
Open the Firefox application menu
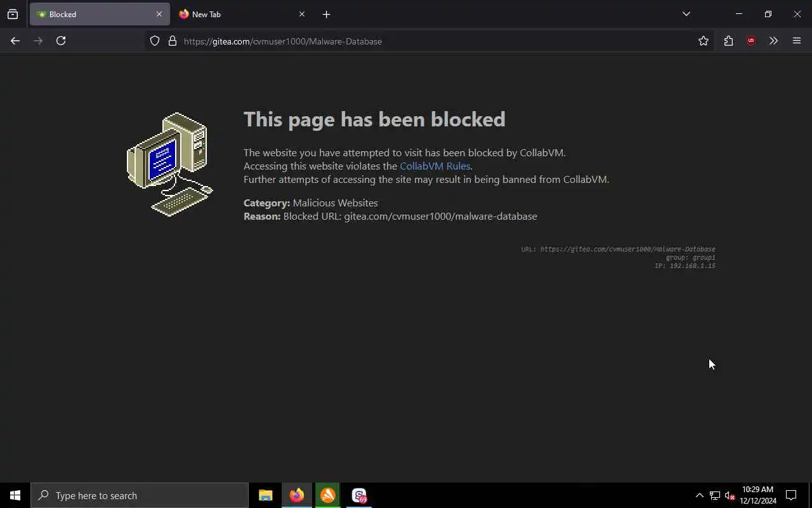[x=797, y=41]
